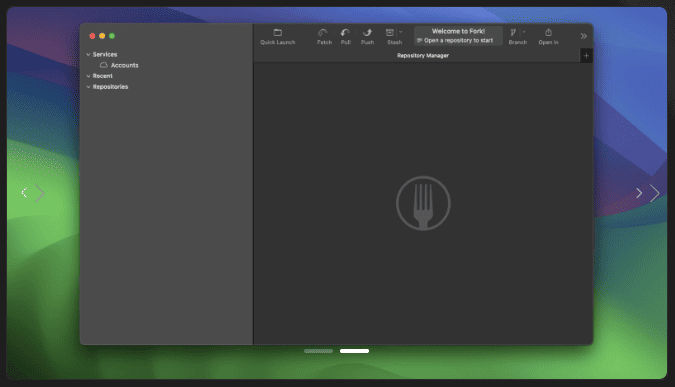Select the second carousel indicator bar
The image size is (675, 387).
click(x=354, y=351)
